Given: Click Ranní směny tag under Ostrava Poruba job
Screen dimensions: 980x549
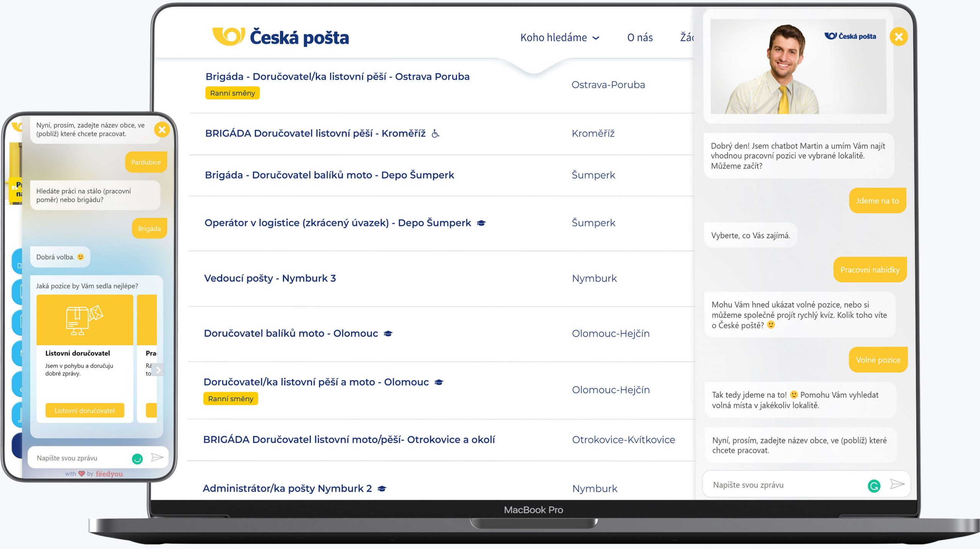Looking at the screenshot, I should (x=232, y=93).
